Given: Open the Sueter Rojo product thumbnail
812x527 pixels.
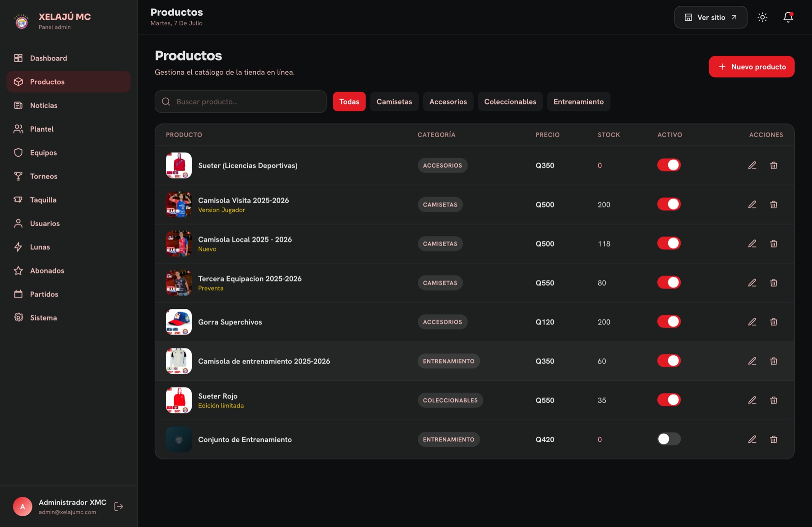Looking at the screenshot, I should tap(179, 400).
